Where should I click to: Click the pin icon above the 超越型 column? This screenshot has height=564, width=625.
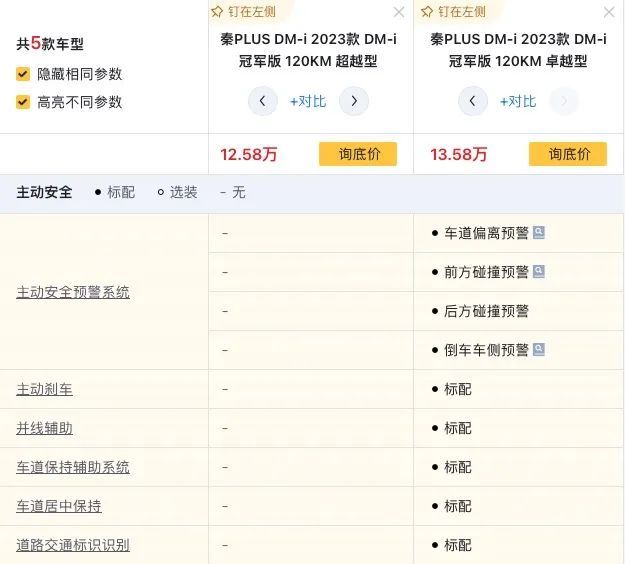(x=218, y=12)
